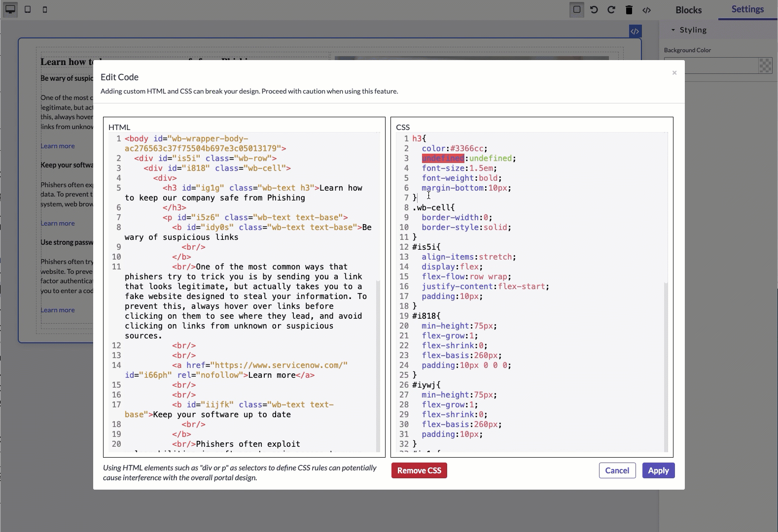Clear canvas with the trash icon
778x532 pixels.
point(629,10)
